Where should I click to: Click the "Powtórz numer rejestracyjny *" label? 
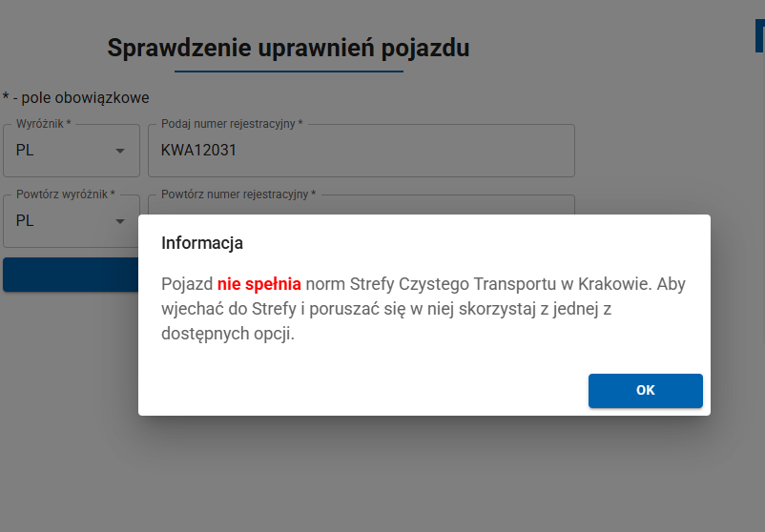click(x=238, y=194)
